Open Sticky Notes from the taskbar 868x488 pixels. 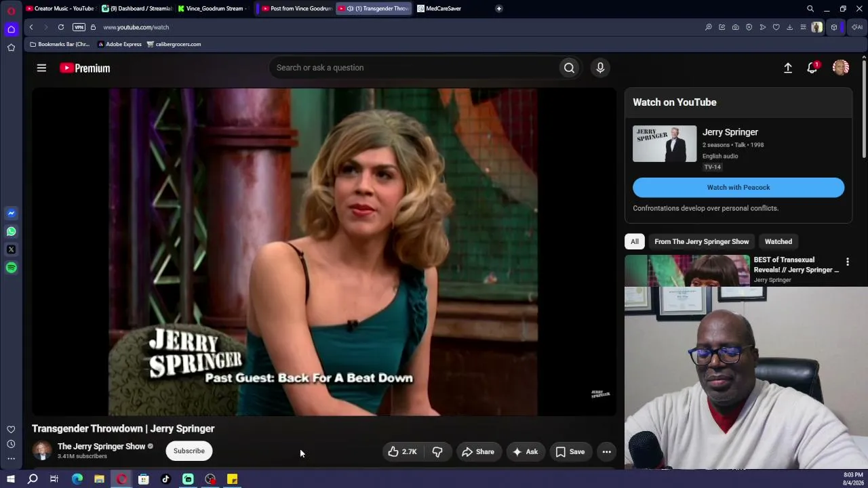[x=232, y=479]
